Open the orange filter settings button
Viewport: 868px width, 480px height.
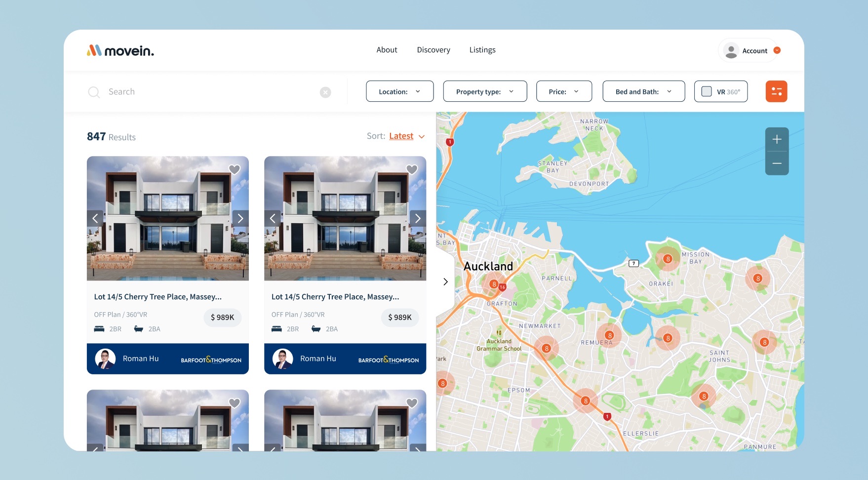(776, 91)
